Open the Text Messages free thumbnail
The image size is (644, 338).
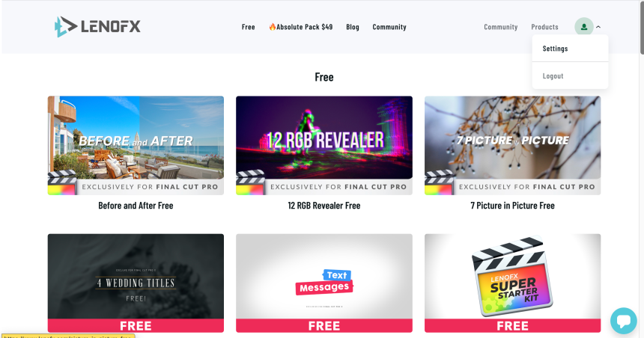[324, 283]
